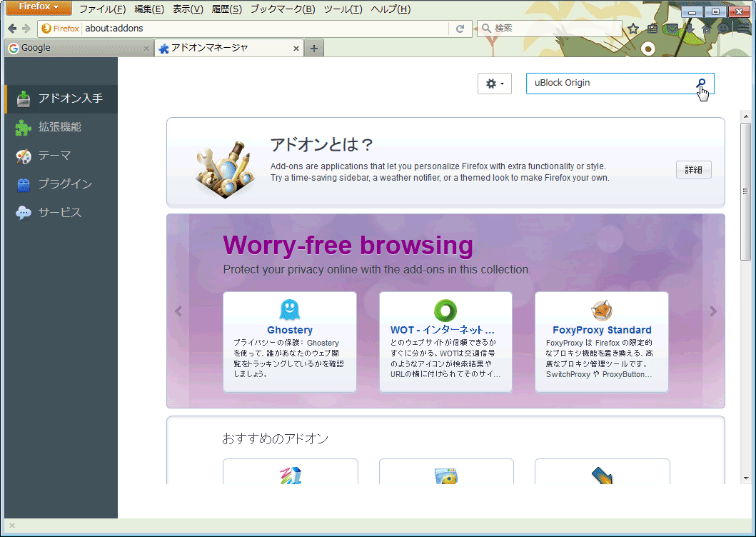The width and height of the screenshot is (756, 537).
Task: Click the magnifier icon in add-on search
Action: point(701,83)
